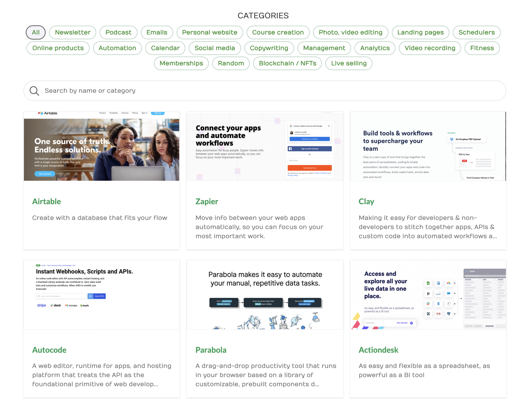532x408 pixels.
Task: Open the Zapier preview image
Action: coord(265,146)
